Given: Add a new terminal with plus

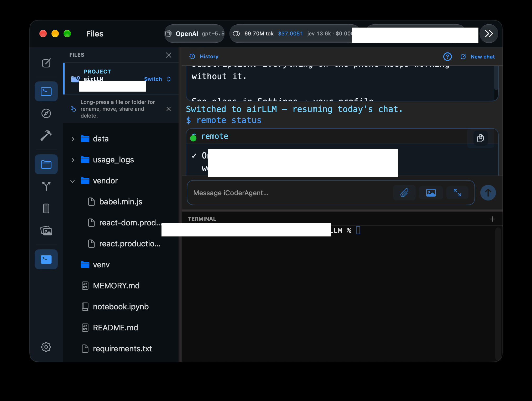Looking at the screenshot, I should [493, 219].
